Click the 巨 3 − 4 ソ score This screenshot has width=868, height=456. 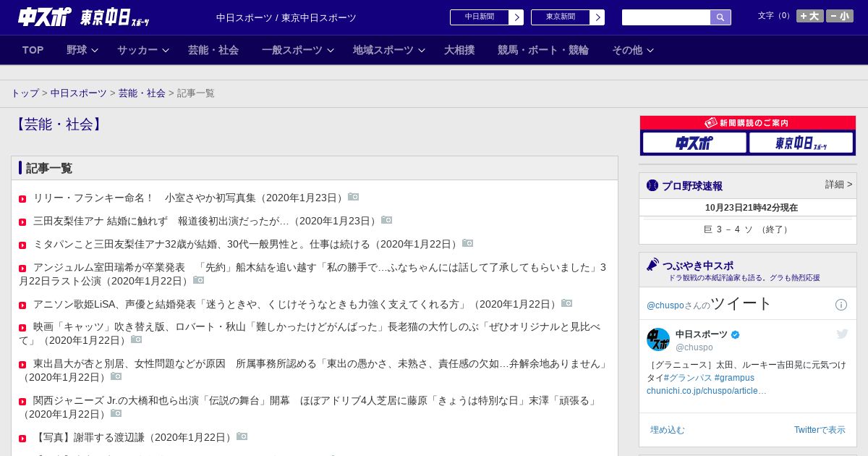(x=747, y=229)
